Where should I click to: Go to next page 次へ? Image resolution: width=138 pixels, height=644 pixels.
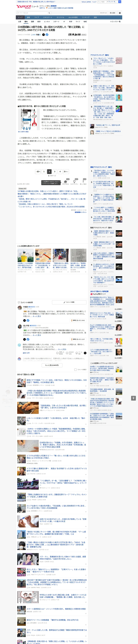66,172
